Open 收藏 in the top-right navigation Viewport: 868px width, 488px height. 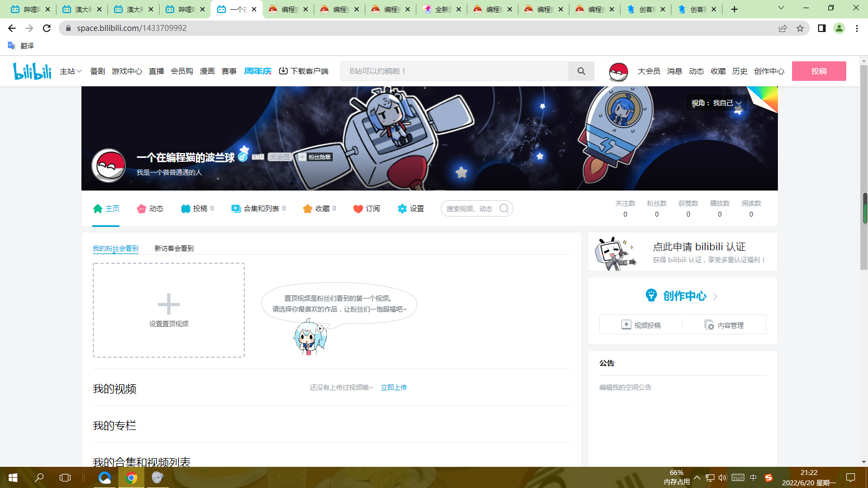click(718, 71)
